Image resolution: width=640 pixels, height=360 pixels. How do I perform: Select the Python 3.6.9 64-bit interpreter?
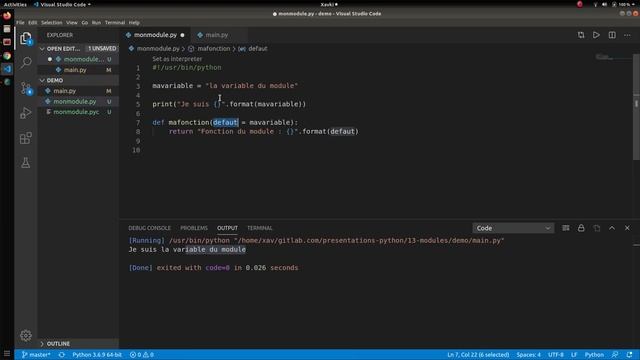pyautogui.click(x=97, y=355)
